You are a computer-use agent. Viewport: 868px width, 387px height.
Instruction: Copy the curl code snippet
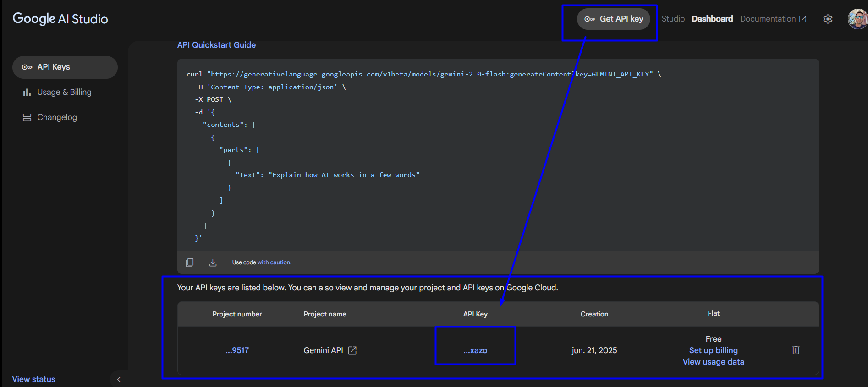190,262
